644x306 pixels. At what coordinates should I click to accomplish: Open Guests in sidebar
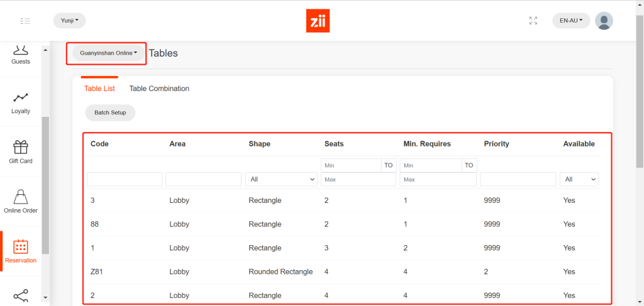[x=21, y=55]
